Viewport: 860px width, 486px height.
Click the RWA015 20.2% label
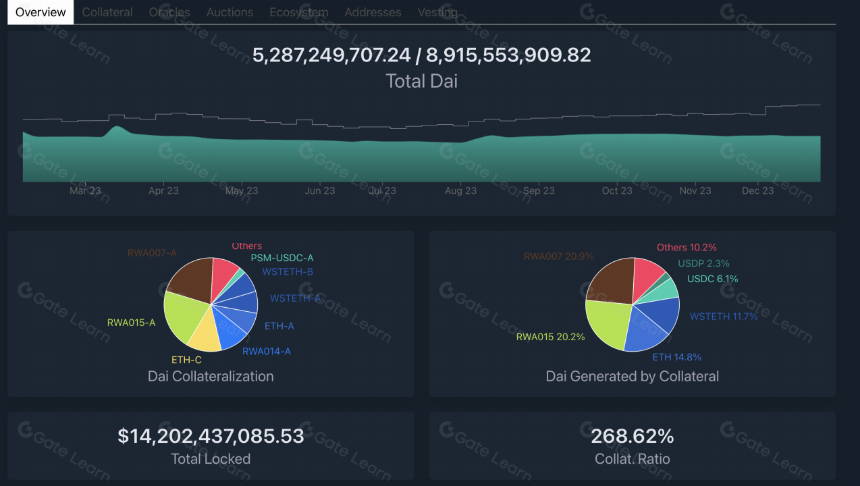pos(551,337)
